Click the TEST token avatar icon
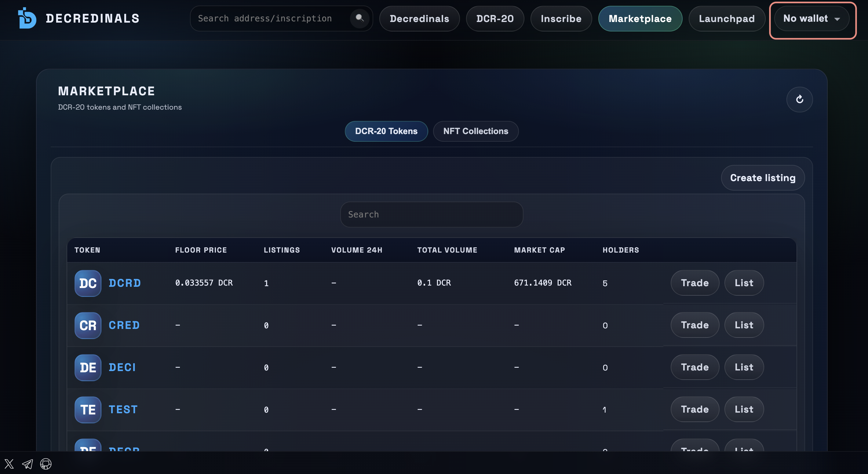Viewport: 868px width, 474px height. coord(88,410)
